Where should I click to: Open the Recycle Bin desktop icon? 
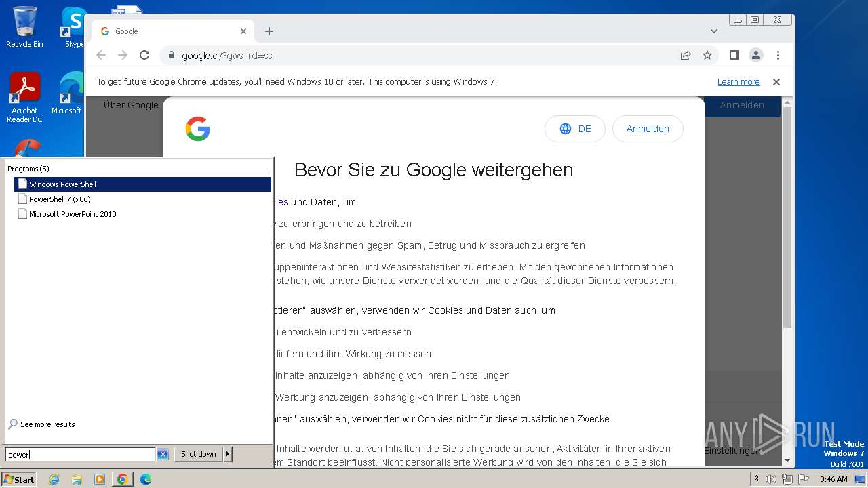point(24,27)
